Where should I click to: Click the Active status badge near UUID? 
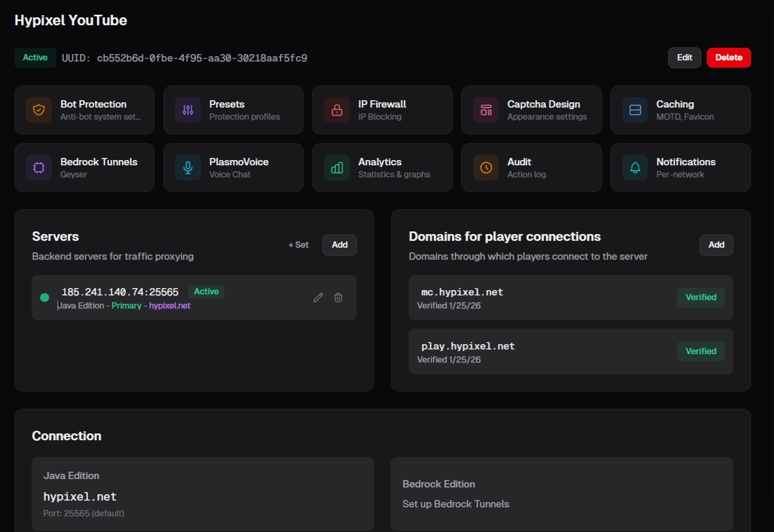pos(35,58)
